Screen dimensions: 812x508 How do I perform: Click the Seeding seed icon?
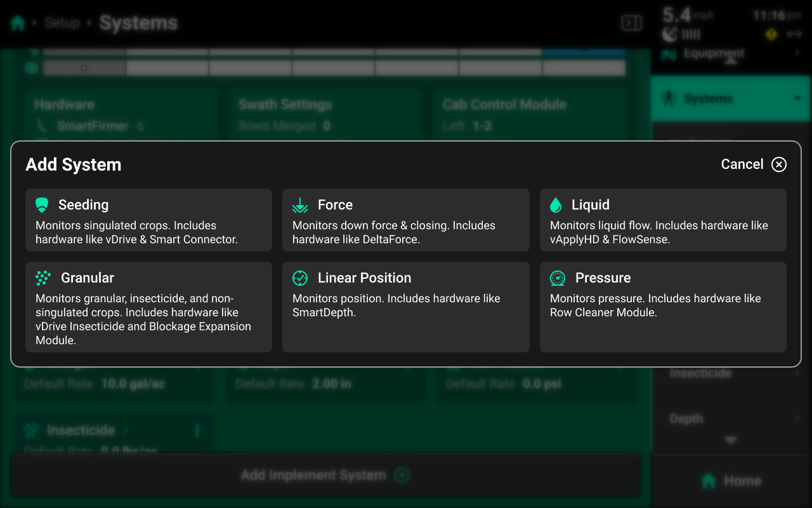pos(42,205)
